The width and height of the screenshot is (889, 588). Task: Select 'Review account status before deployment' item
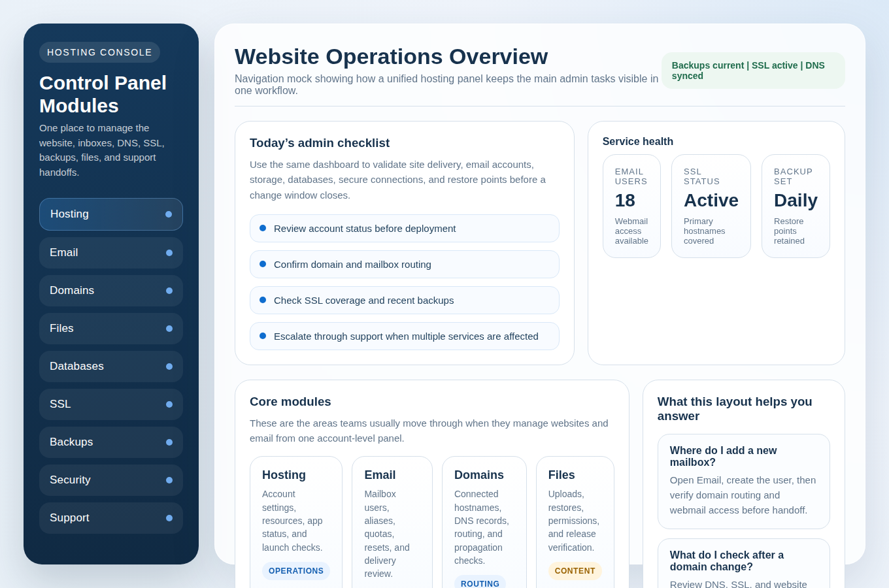tap(405, 229)
